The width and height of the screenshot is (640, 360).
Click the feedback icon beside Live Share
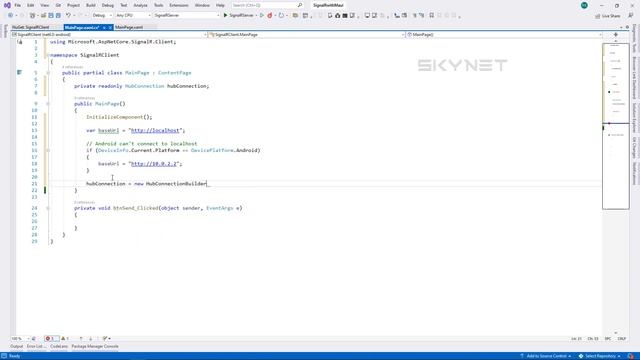[x=631, y=16]
